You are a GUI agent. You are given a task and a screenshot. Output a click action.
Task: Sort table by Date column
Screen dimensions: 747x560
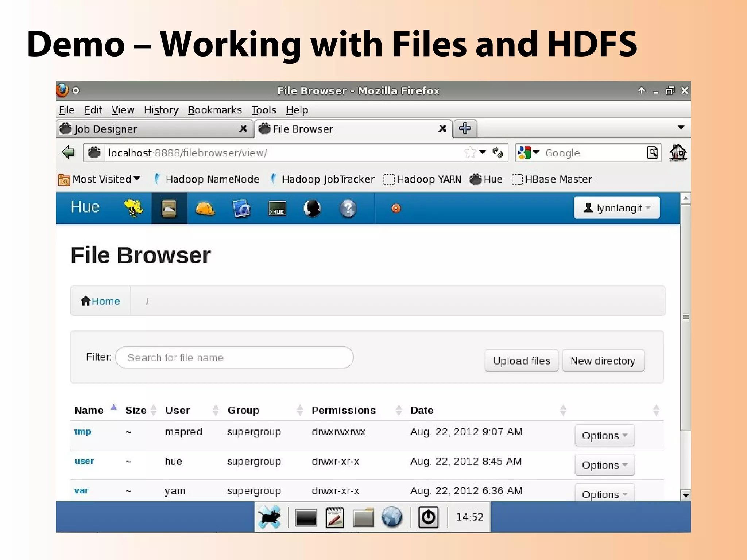pyautogui.click(x=422, y=410)
